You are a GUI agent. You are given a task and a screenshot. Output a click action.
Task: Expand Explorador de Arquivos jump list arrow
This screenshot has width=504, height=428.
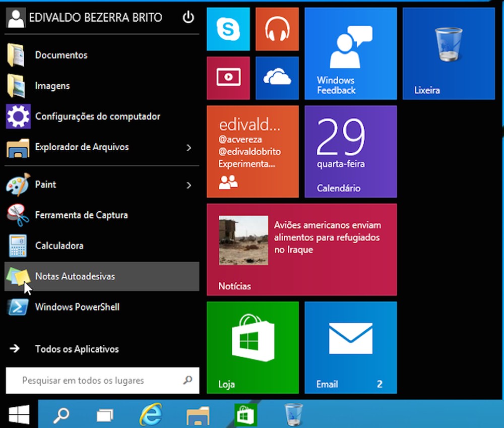189,148
